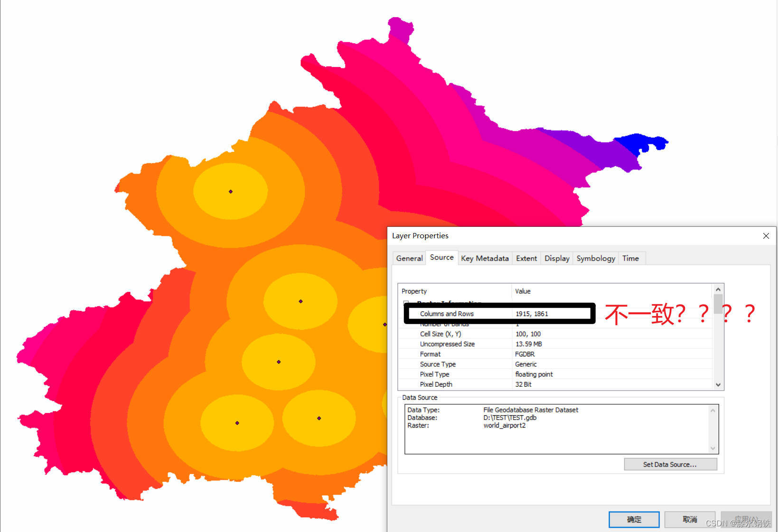Select the Source tab
Screen dimensions: 778x532
click(442, 257)
